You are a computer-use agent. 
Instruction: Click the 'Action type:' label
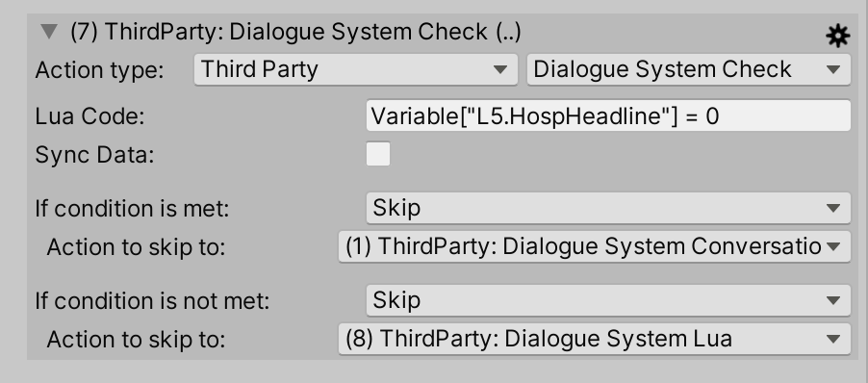pos(100,71)
